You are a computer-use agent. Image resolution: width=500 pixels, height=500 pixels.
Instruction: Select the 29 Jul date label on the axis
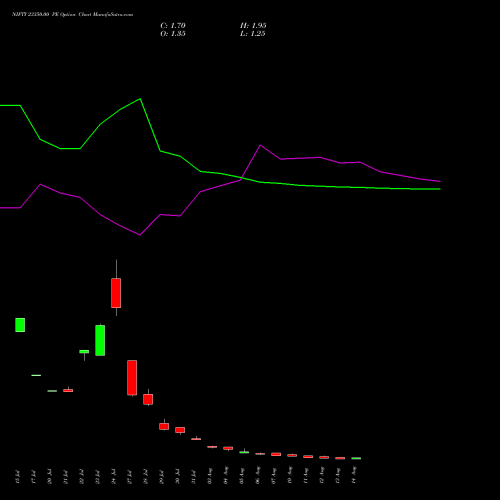(x=161, y=477)
